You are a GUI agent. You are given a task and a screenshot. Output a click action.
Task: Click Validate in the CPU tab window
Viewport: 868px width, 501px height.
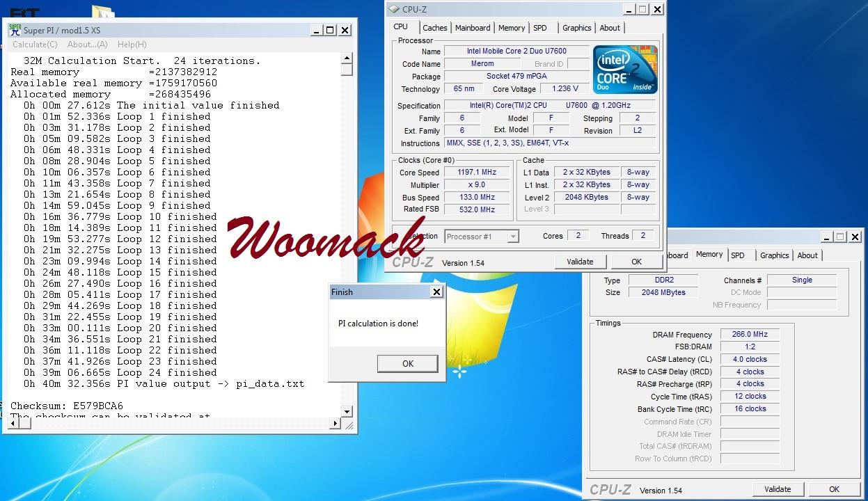pos(581,262)
